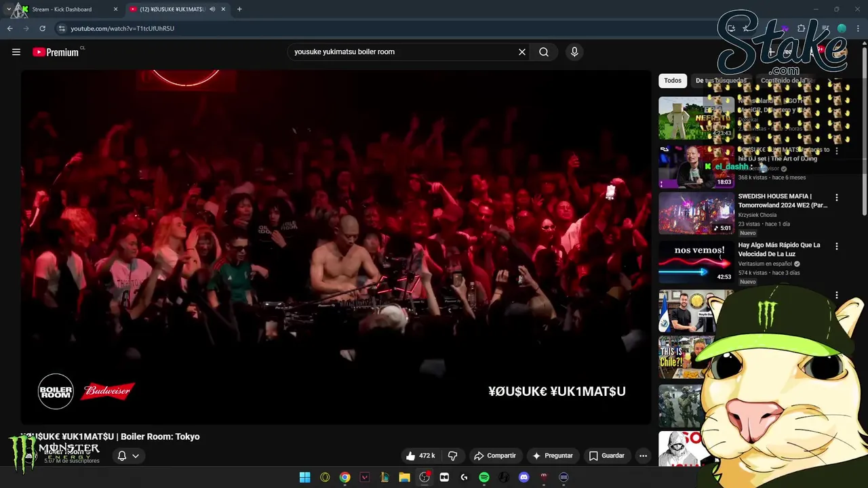Run search with the magnifier button
Image resolution: width=868 pixels, height=488 pixels.
pyautogui.click(x=544, y=52)
